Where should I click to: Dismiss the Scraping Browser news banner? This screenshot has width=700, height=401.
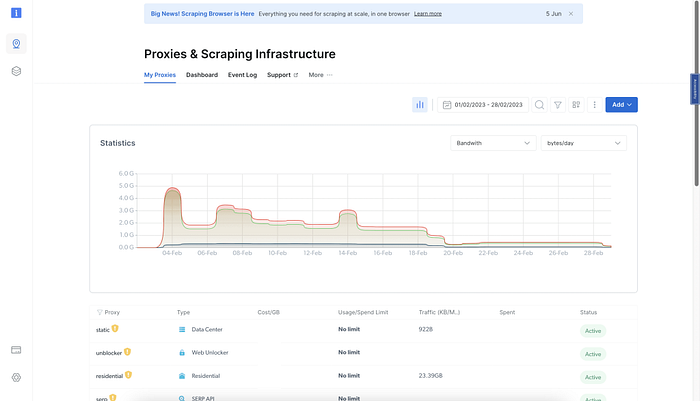click(571, 14)
